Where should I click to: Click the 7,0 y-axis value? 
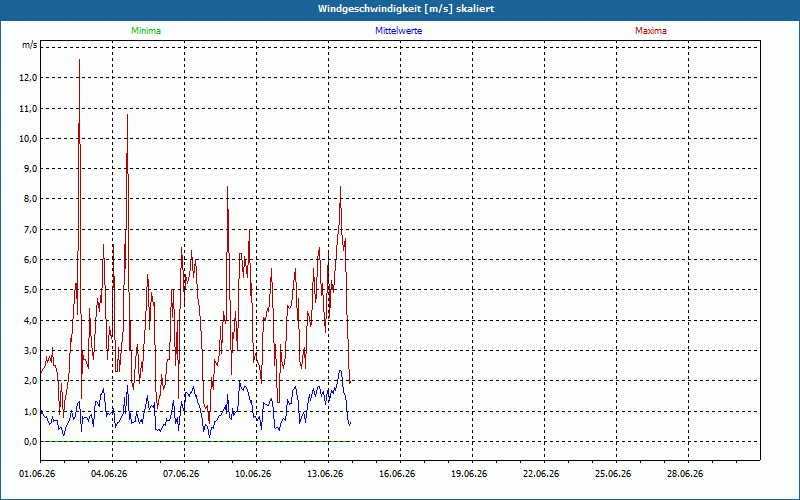pyautogui.click(x=31, y=229)
